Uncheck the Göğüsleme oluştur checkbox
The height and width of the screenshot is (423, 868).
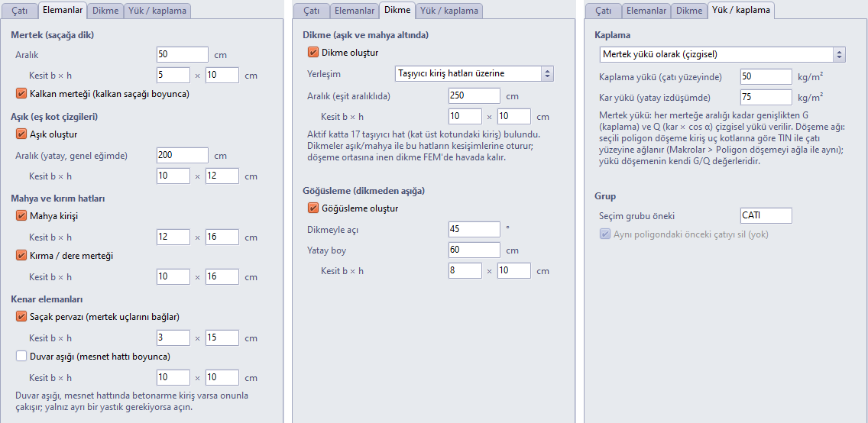coord(313,208)
